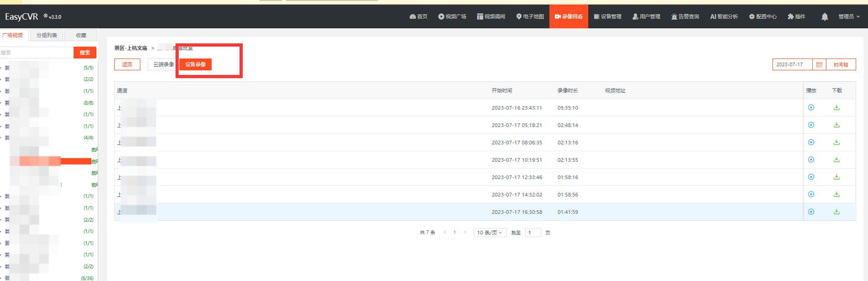The height and width of the screenshot is (281, 868).
Task: Click the 时间轴 timeline button
Action: (841, 65)
